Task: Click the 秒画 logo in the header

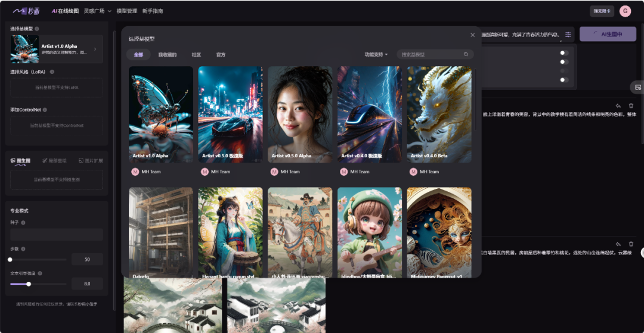Action: [x=26, y=11]
